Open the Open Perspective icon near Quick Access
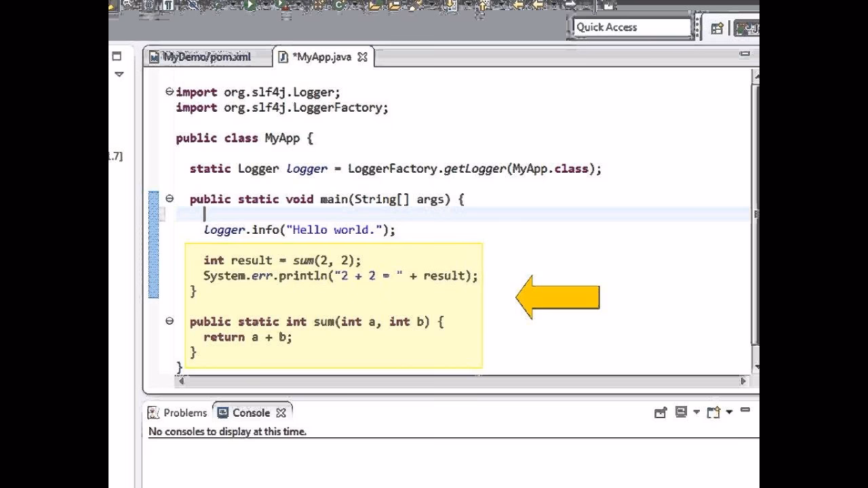Screen dimensions: 868x488 click(x=717, y=27)
